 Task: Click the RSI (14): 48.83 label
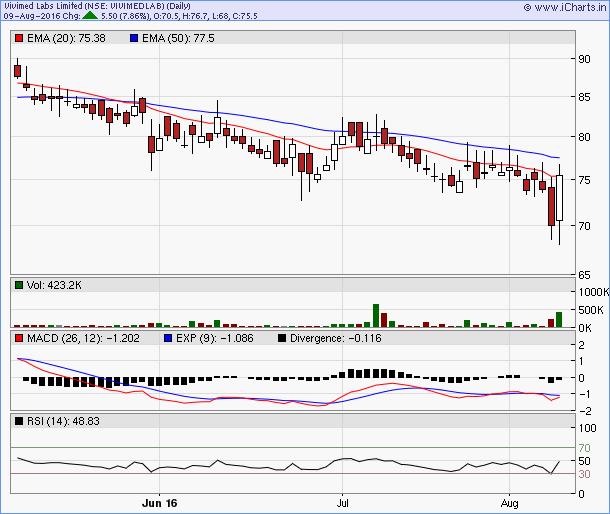pos(63,421)
